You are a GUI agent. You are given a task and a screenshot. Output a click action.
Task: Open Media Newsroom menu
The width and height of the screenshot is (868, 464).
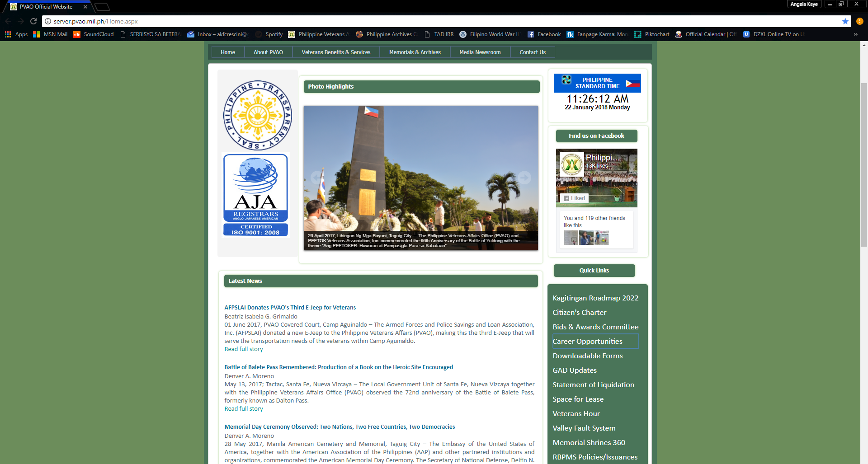point(480,52)
